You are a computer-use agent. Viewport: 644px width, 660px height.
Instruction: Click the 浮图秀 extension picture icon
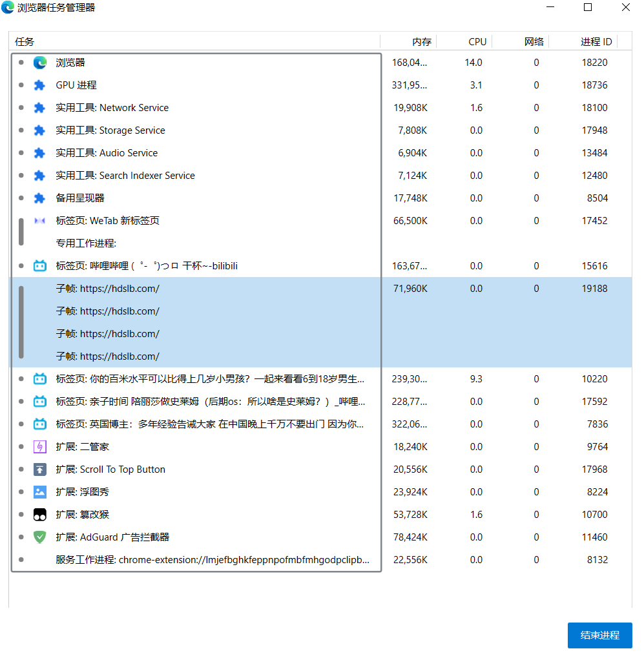[40, 492]
